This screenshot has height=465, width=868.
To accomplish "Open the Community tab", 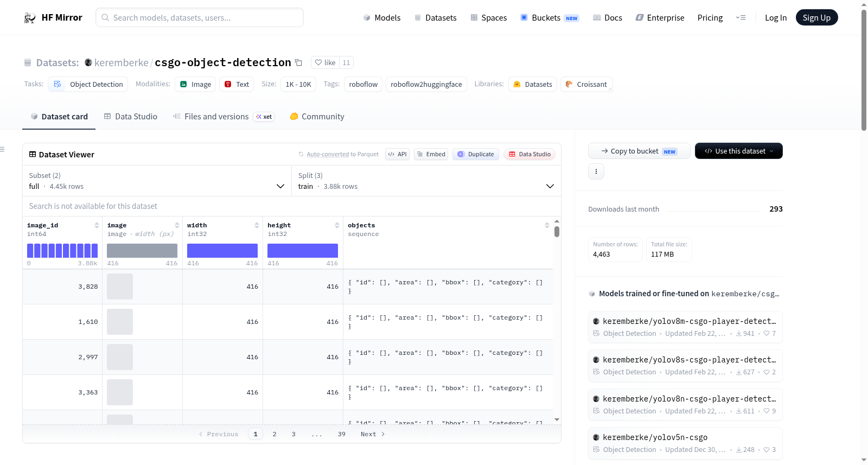I will [317, 117].
